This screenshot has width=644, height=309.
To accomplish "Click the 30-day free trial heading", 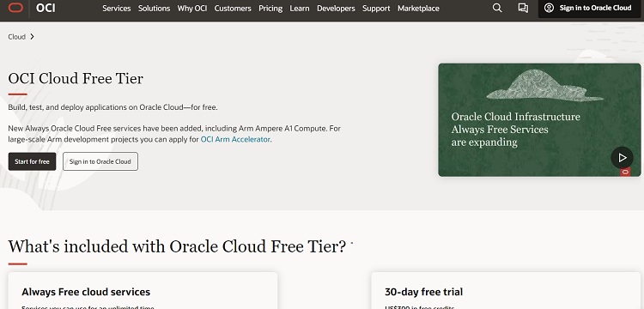I will (423, 292).
